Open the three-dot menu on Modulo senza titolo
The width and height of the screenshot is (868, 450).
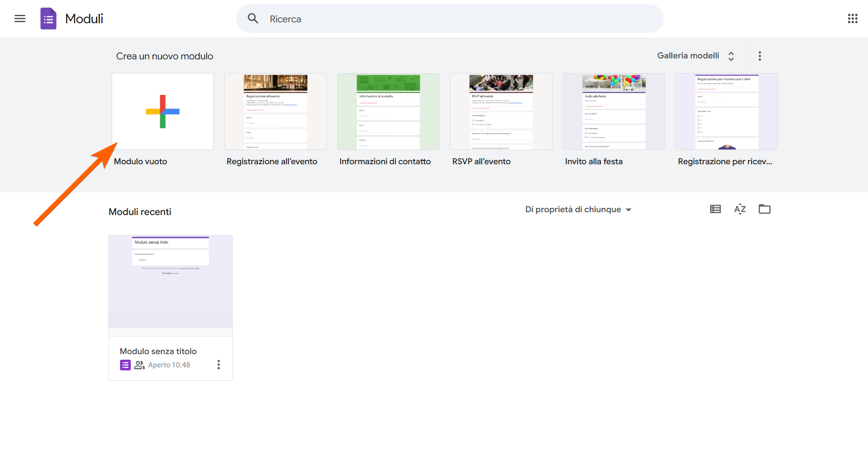219,365
